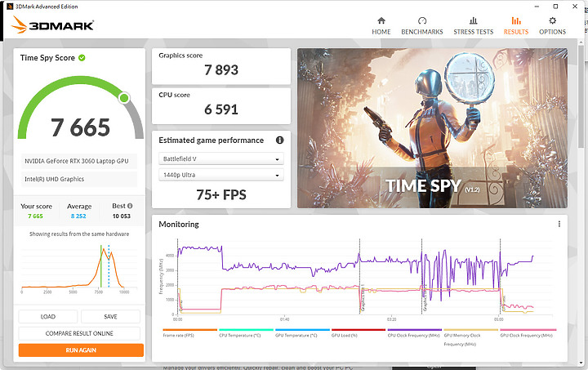This screenshot has width=588, height=370.
Task: Click the 01:40 time axis label
Action: pos(284,319)
